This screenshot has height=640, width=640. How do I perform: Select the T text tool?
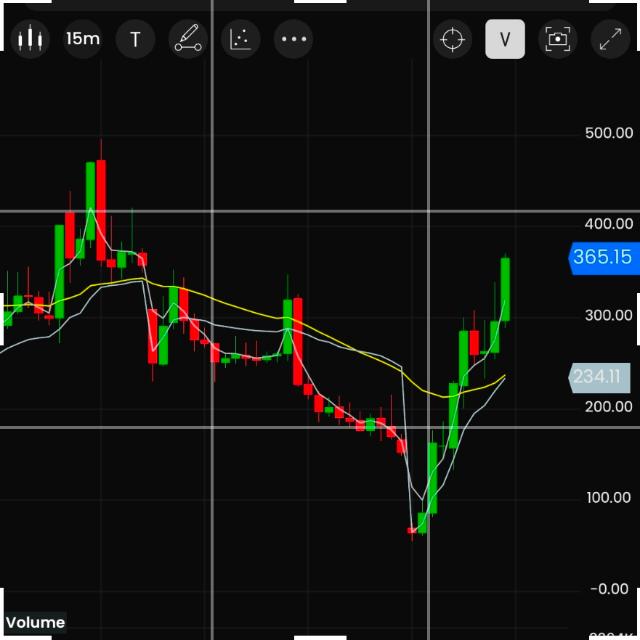[x=135, y=40]
